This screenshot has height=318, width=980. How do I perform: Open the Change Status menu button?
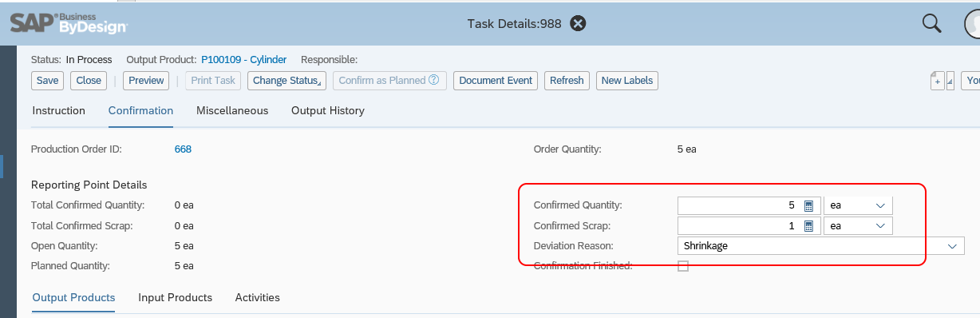(286, 80)
